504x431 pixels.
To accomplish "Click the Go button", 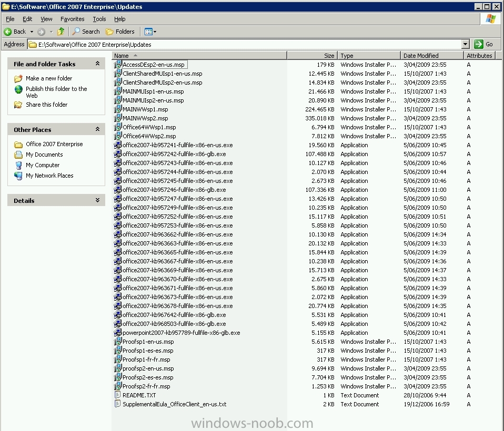I will [x=485, y=44].
